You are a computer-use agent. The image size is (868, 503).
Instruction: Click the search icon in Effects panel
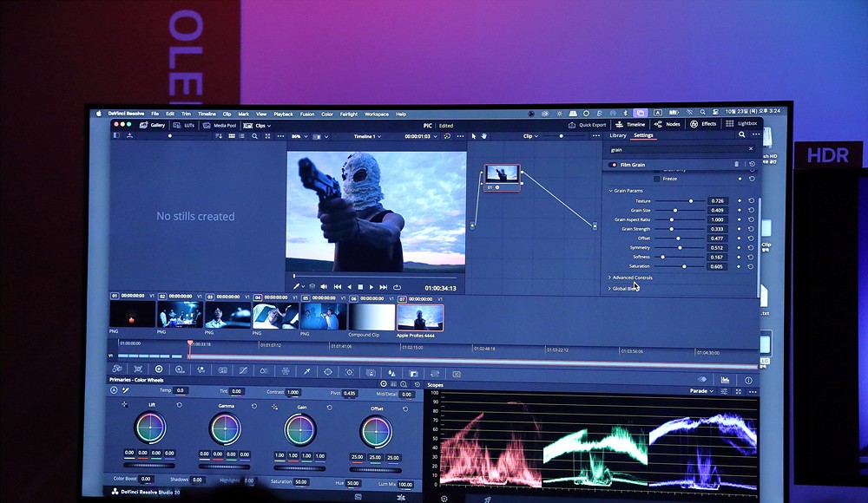(742, 135)
